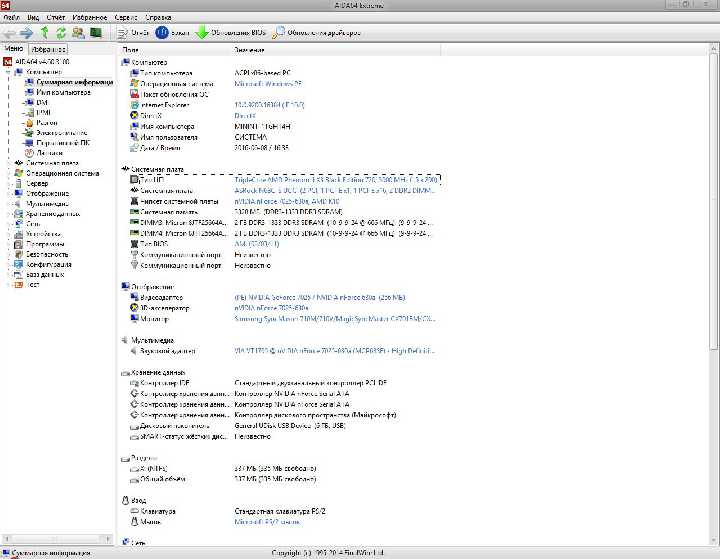Click the Back arrow toolbar icon
Screen dimensions: 720x559
[10, 33]
